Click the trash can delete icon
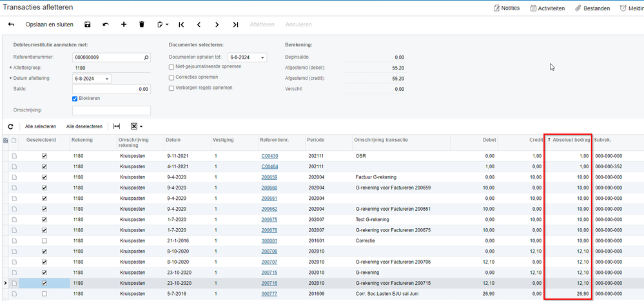This screenshot has width=644, height=301. click(142, 24)
